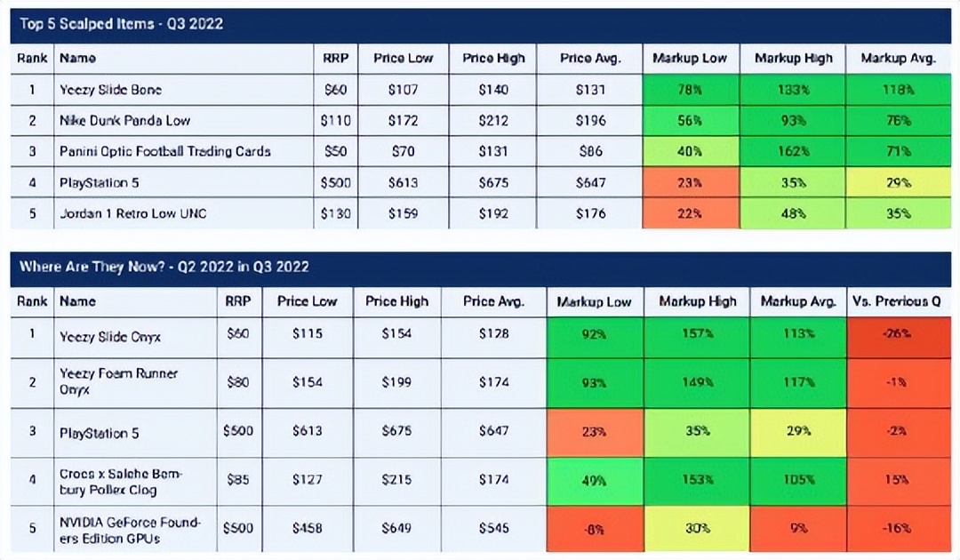Click the red -26% cell
The image size is (960, 560).
point(896,334)
